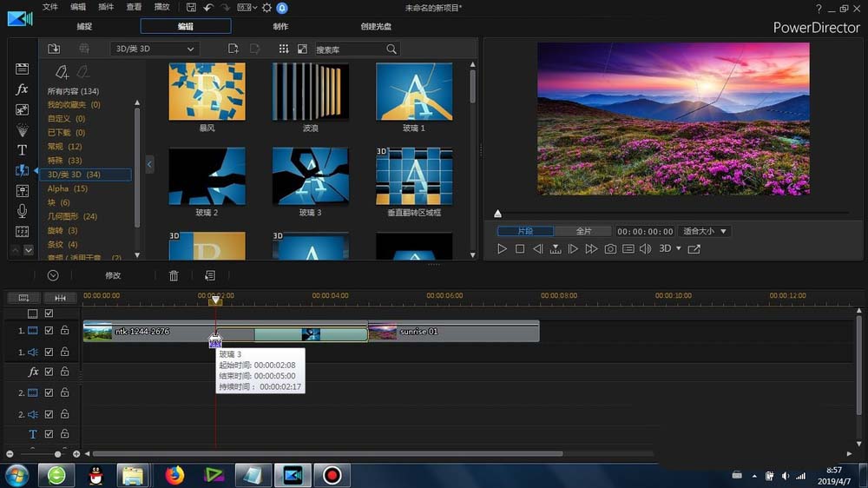The image size is (868, 488).
Task: Click the fast forward button
Action: coord(591,249)
